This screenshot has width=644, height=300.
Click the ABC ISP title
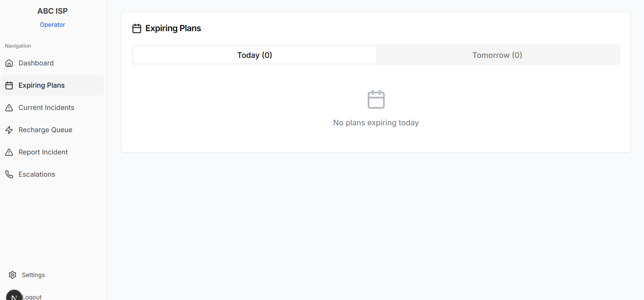tap(52, 11)
